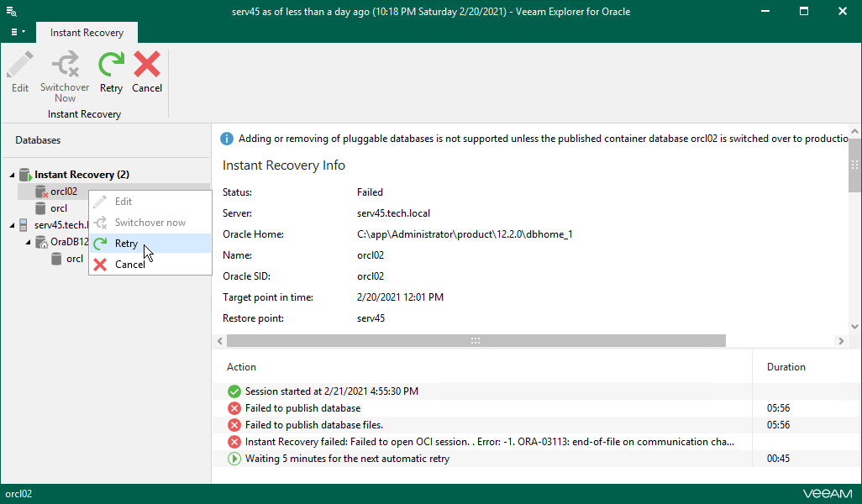Select the Instant Recovery tab
Image resolution: width=862 pixels, height=504 pixels.
pos(87,33)
